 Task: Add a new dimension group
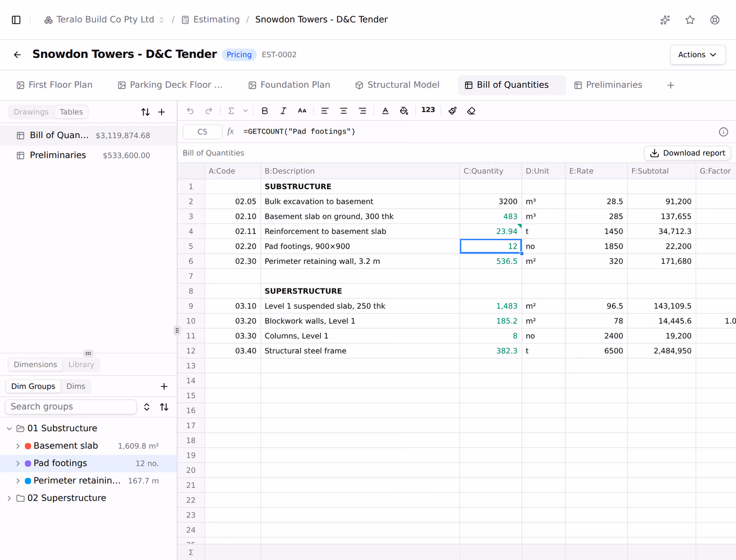click(x=164, y=386)
